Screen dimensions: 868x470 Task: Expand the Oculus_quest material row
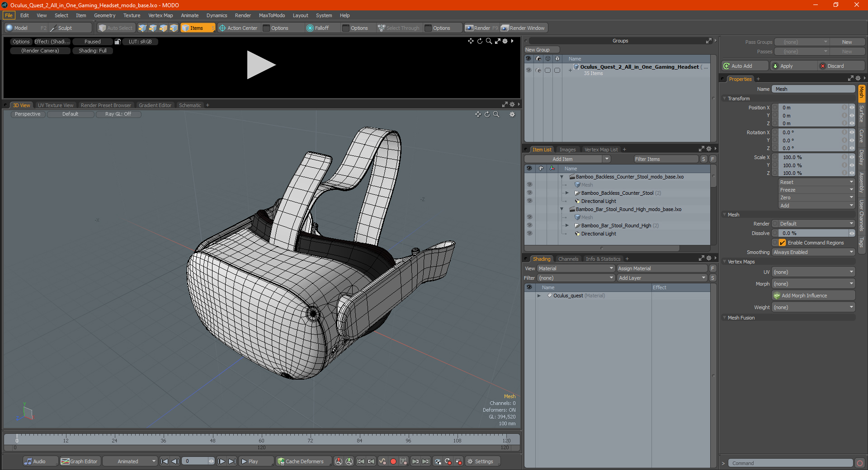(x=539, y=296)
